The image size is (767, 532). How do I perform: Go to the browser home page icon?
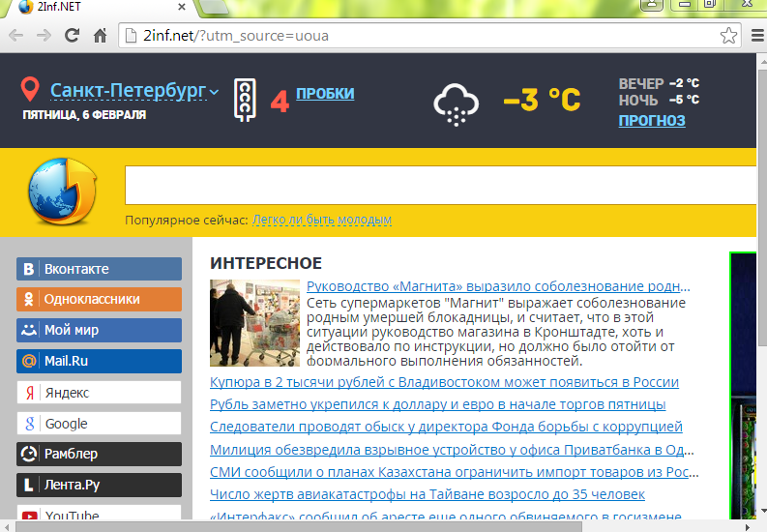point(101,35)
